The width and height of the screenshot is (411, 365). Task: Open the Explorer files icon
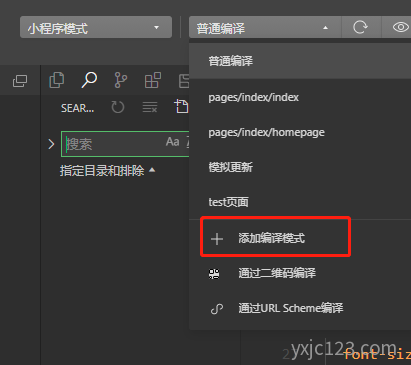(57, 80)
